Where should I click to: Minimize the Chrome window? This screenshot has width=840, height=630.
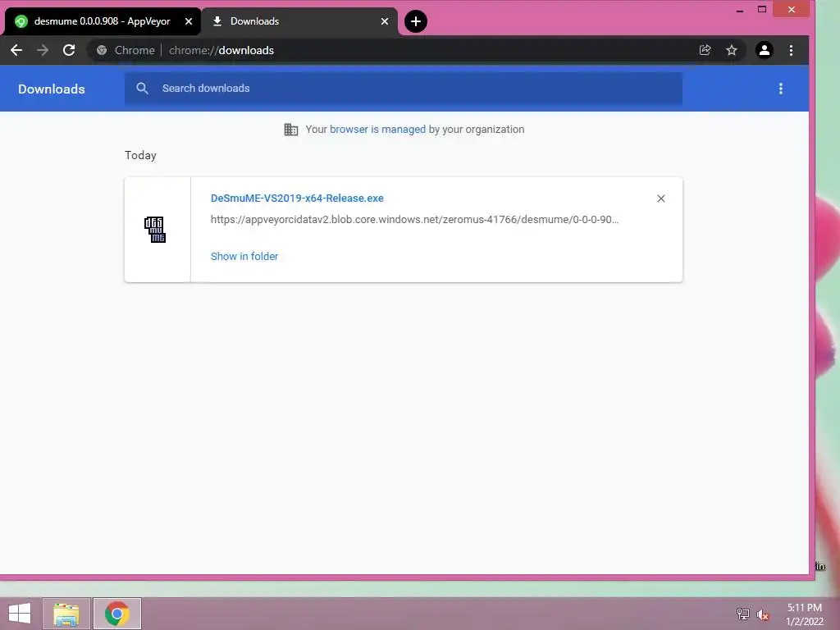(x=740, y=10)
